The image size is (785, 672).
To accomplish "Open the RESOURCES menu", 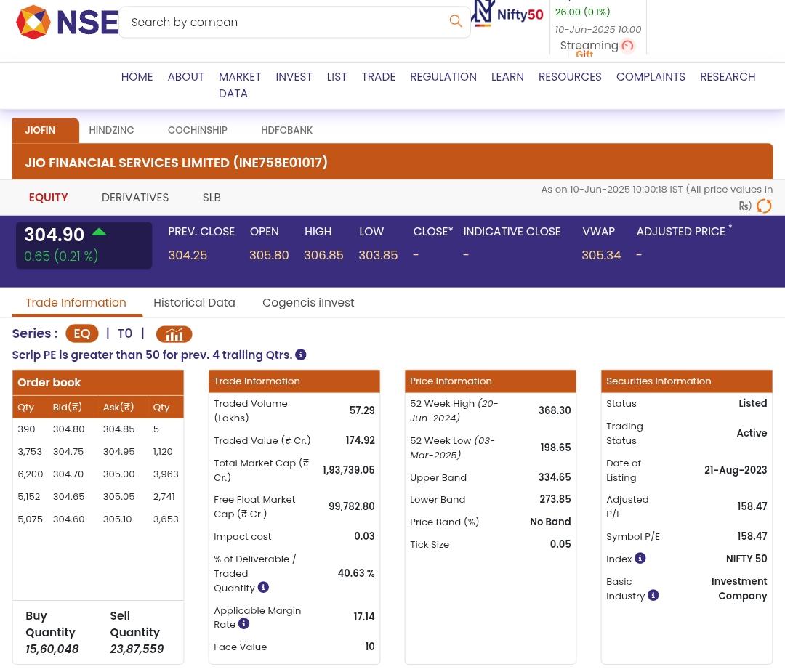I will click(571, 76).
